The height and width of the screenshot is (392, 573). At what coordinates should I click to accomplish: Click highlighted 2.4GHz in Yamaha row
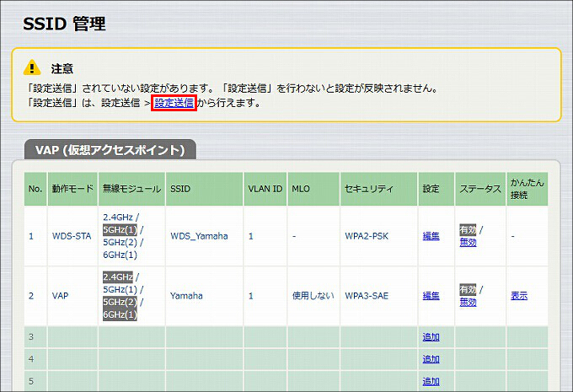coord(118,277)
